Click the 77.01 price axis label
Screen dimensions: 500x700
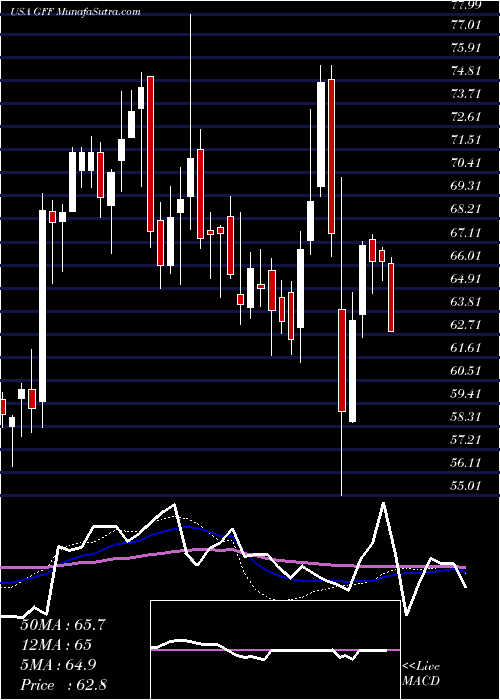[x=466, y=24]
